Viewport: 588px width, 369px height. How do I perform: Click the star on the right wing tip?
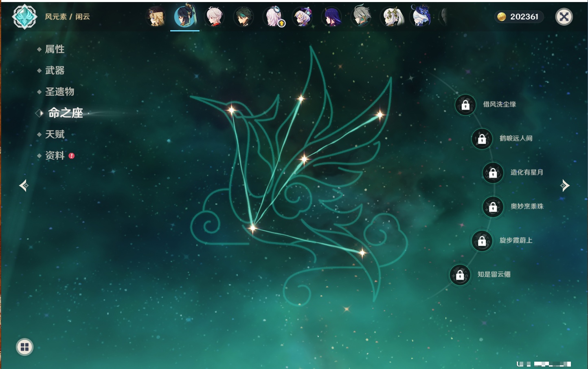coord(380,115)
